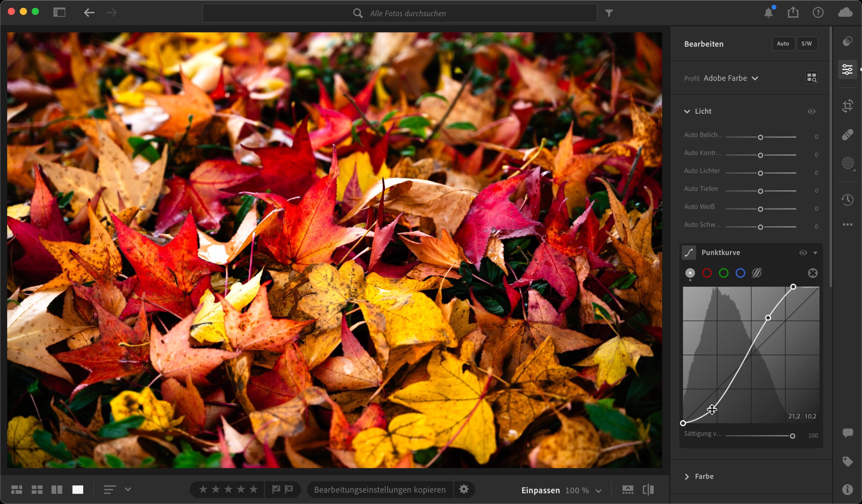
Task: Click the Auto button
Action: [783, 44]
